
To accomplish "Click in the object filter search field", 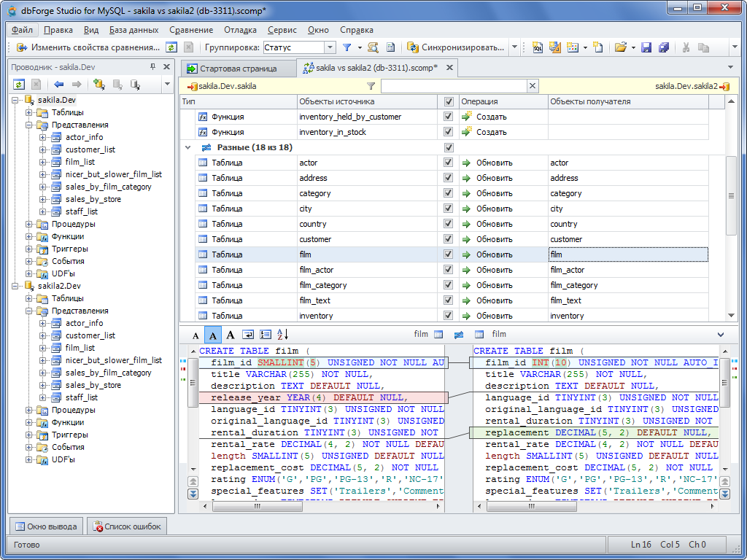I will [x=452, y=86].
